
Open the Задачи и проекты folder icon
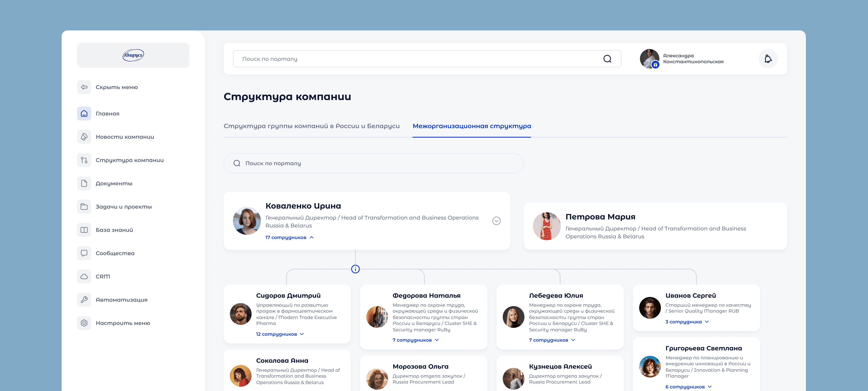point(84,206)
